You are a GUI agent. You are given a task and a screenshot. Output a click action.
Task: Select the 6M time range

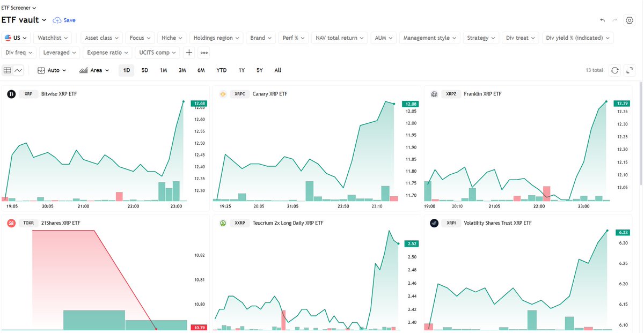click(201, 70)
